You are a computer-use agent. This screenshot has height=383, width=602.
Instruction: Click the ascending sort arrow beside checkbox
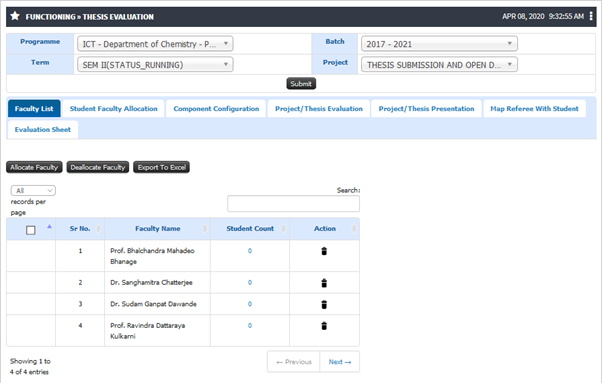[49, 226]
